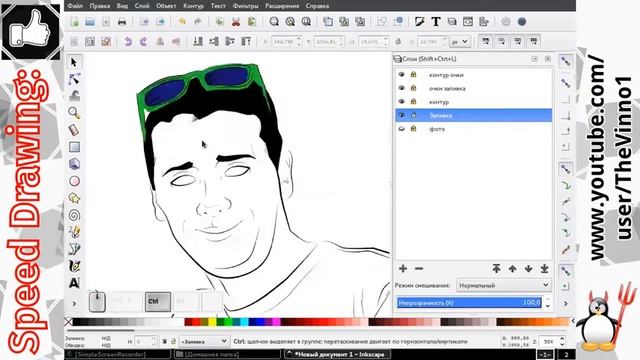The height and width of the screenshot is (360, 640).
Task: Move layer up one step
Action: 512,269
